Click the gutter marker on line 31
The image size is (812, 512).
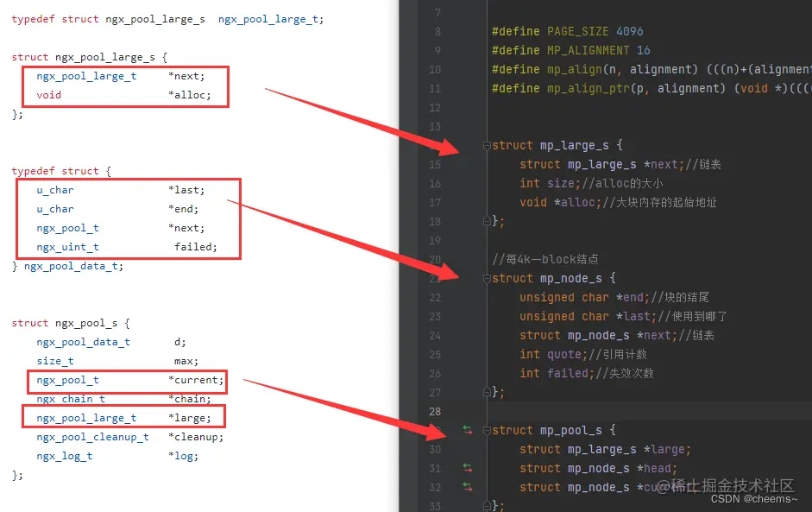point(468,468)
